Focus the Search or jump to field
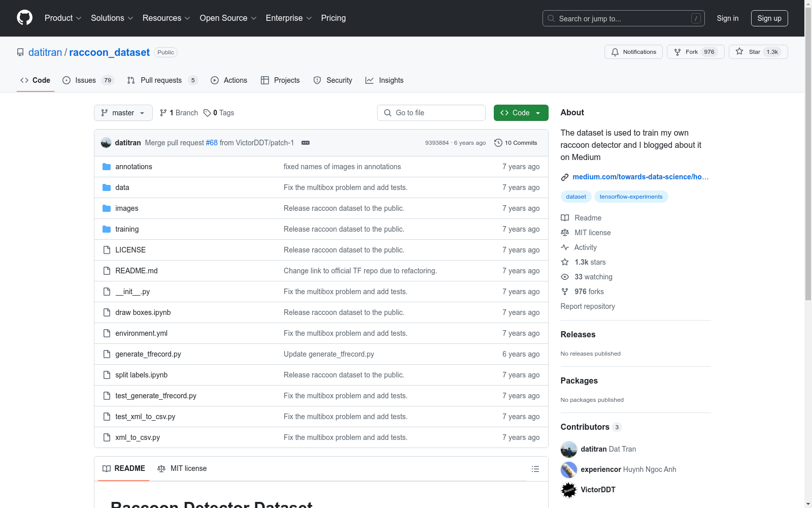Screen dimensions: 812x508 [x=624, y=18]
